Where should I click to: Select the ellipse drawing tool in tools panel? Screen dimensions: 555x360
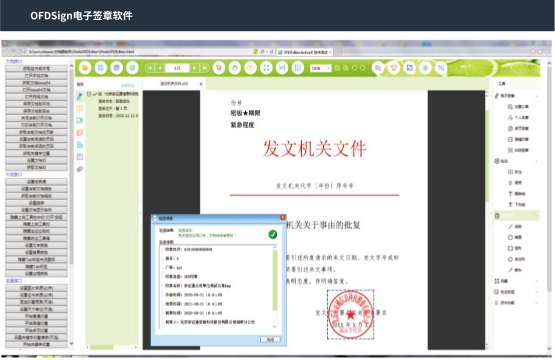(515, 238)
